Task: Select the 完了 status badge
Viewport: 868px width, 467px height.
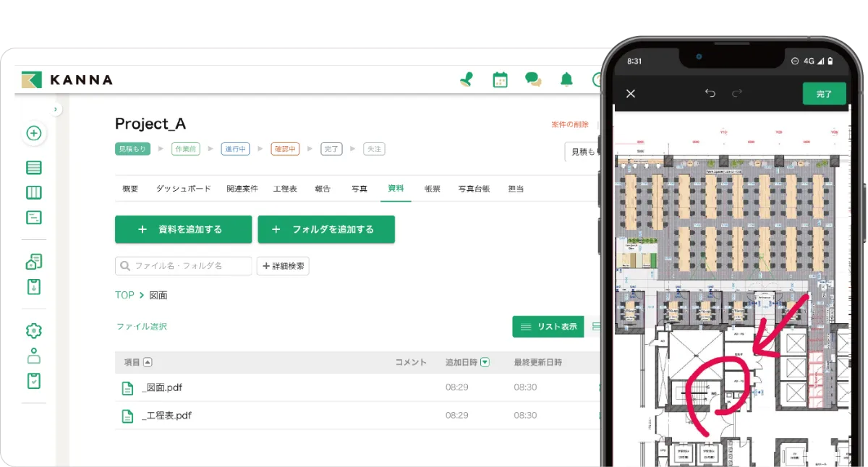Action: (331, 149)
